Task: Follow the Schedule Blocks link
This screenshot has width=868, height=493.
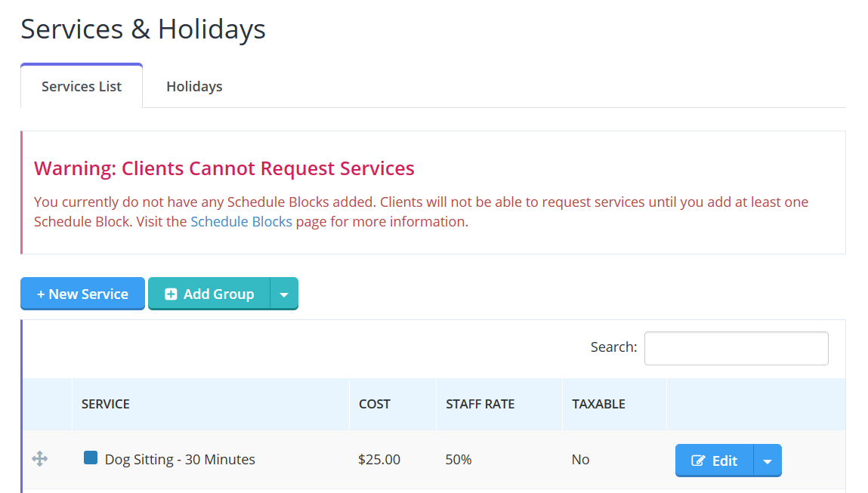Action: click(241, 221)
